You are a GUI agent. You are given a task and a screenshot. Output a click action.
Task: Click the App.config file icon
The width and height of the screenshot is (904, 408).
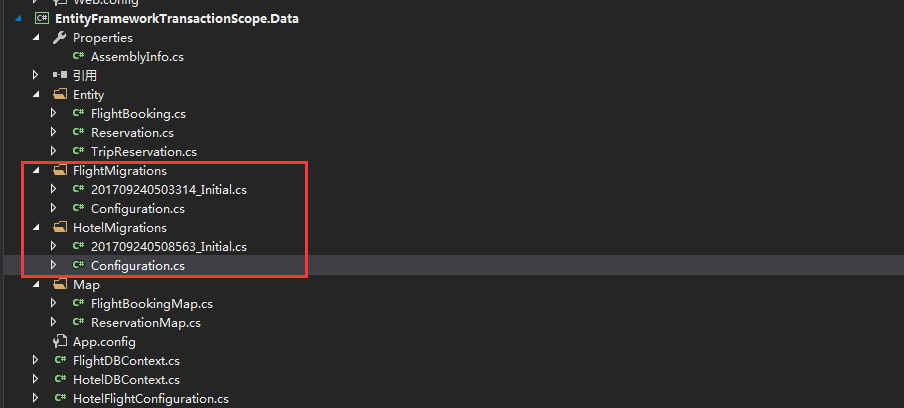[59, 342]
